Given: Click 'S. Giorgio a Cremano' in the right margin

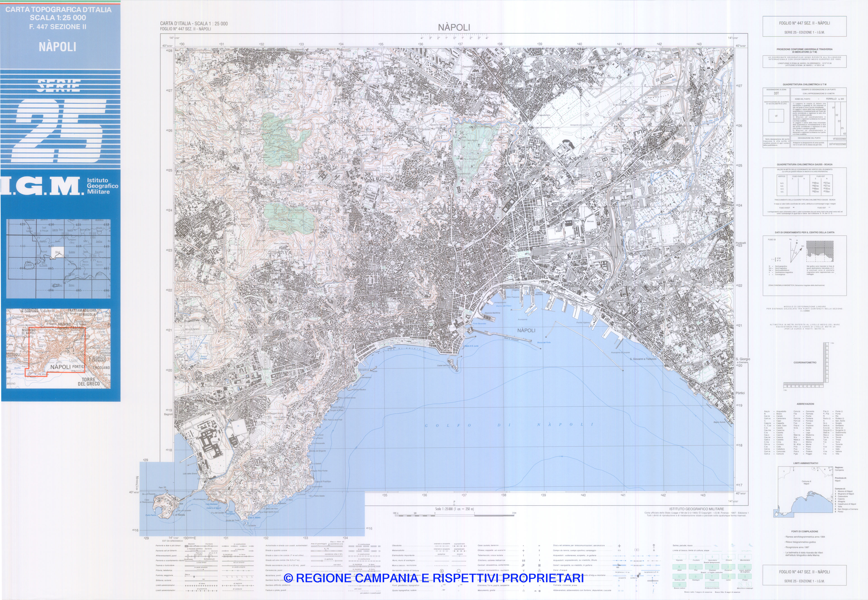Looking at the screenshot, I should pyautogui.click(x=743, y=361).
